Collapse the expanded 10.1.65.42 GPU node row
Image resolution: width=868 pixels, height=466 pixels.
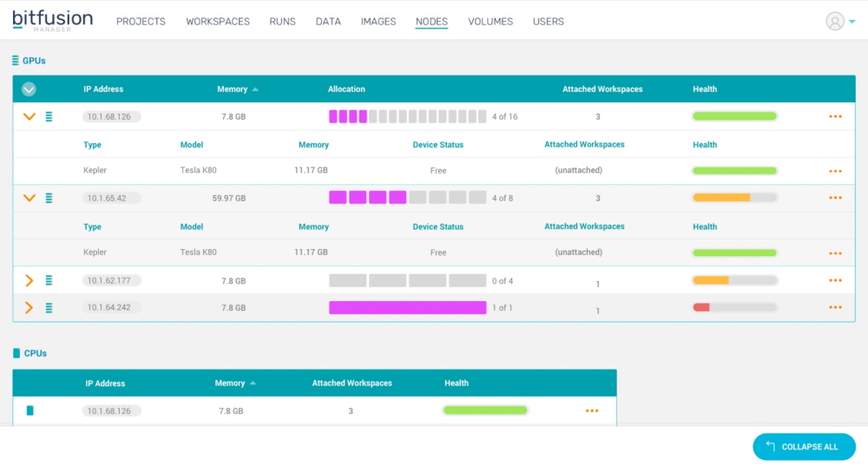pos(29,198)
